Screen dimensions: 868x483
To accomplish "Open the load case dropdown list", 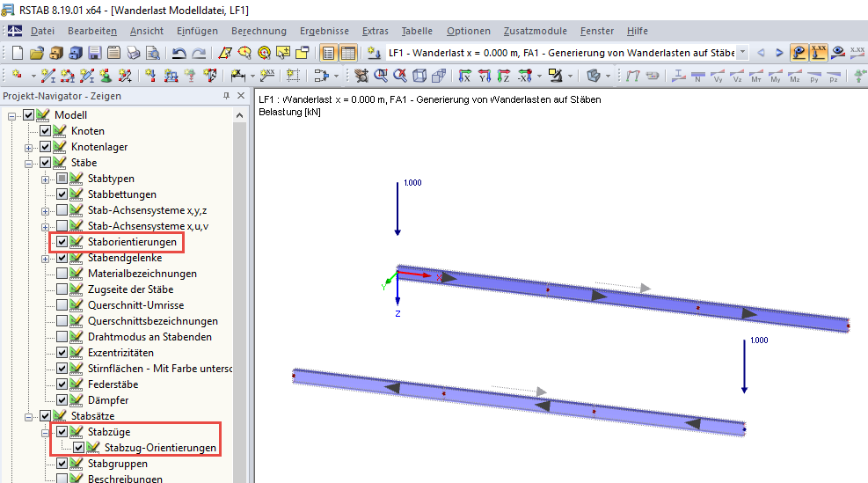I will [743, 53].
